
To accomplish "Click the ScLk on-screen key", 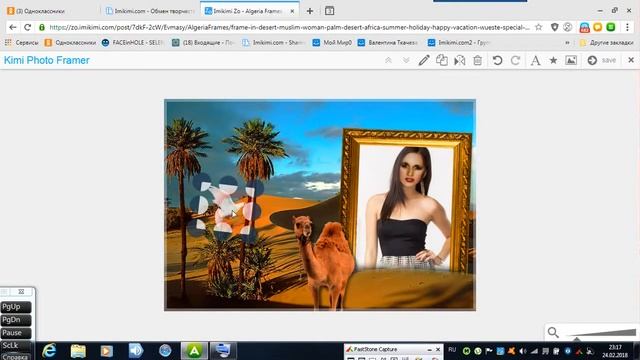I will 16,346.
